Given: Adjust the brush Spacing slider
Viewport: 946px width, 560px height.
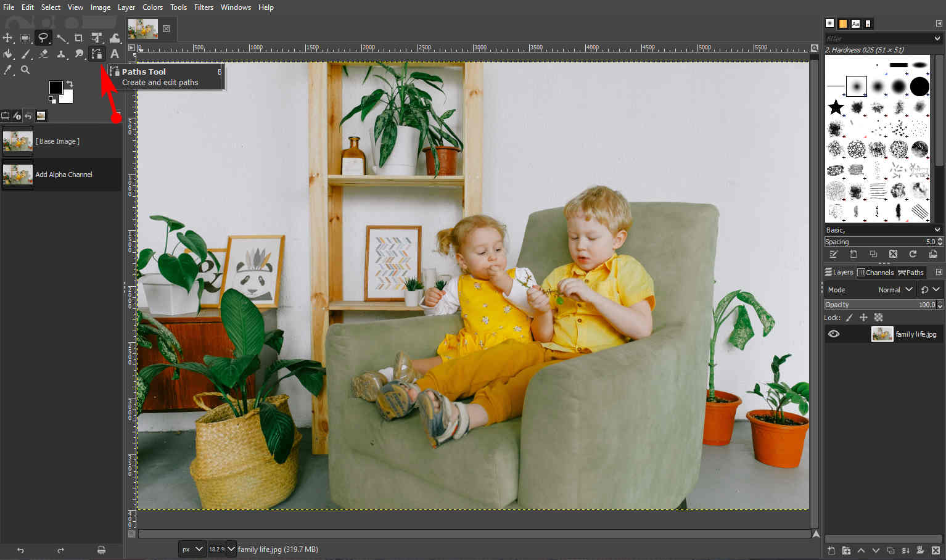Looking at the screenshot, I should pyautogui.click(x=880, y=242).
